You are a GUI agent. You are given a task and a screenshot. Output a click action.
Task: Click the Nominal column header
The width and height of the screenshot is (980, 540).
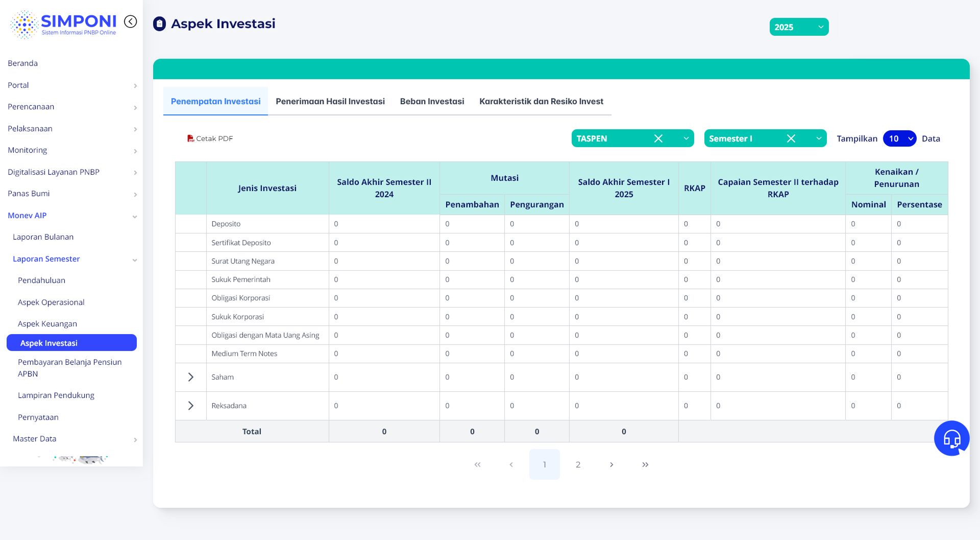868,204
